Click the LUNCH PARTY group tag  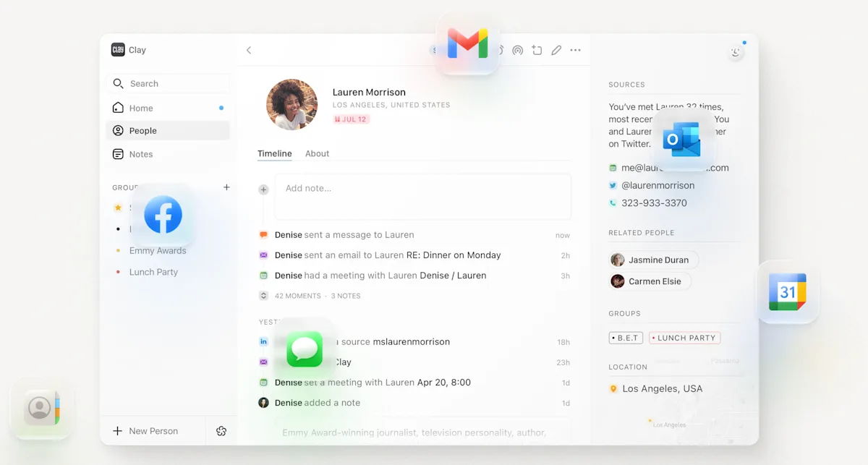(x=684, y=338)
